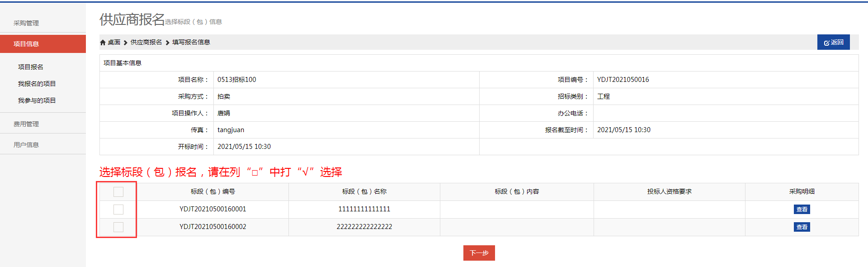Go to 我参与的项目 in the sidebar

click(x=37, y=100)
